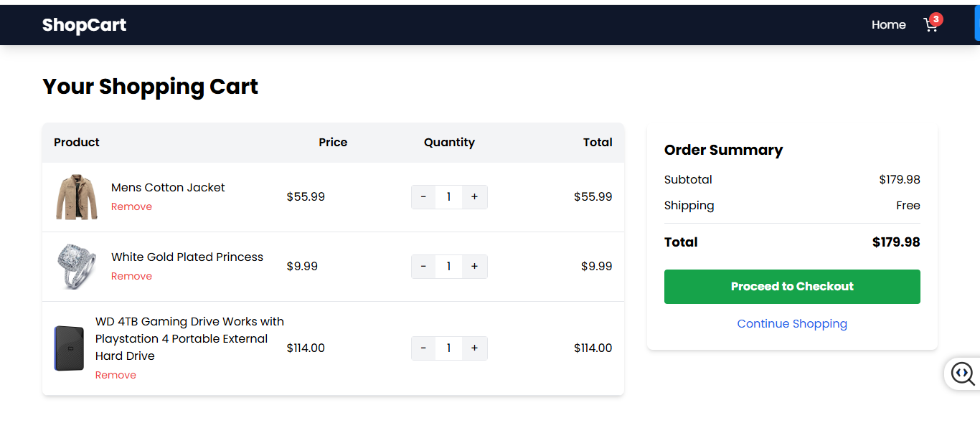Follow the Continue Shopping link
Viewport: 980px width, 438px height.
pos(792,324)
